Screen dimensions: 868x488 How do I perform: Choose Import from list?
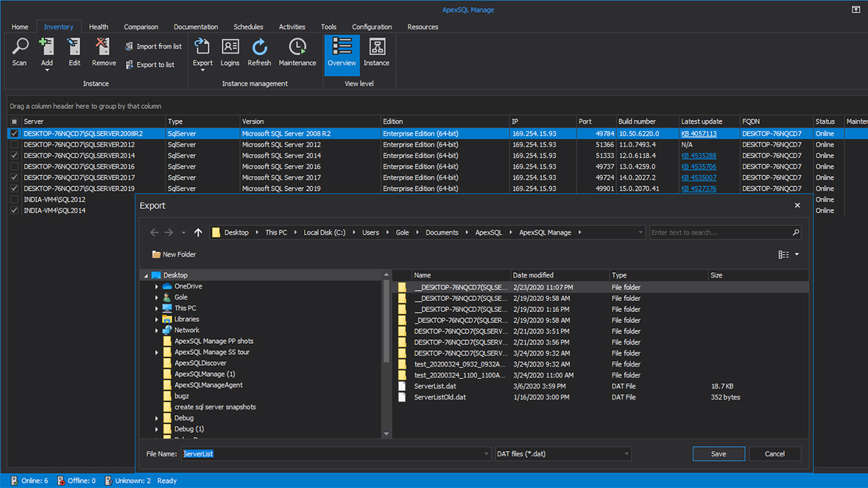153,46
